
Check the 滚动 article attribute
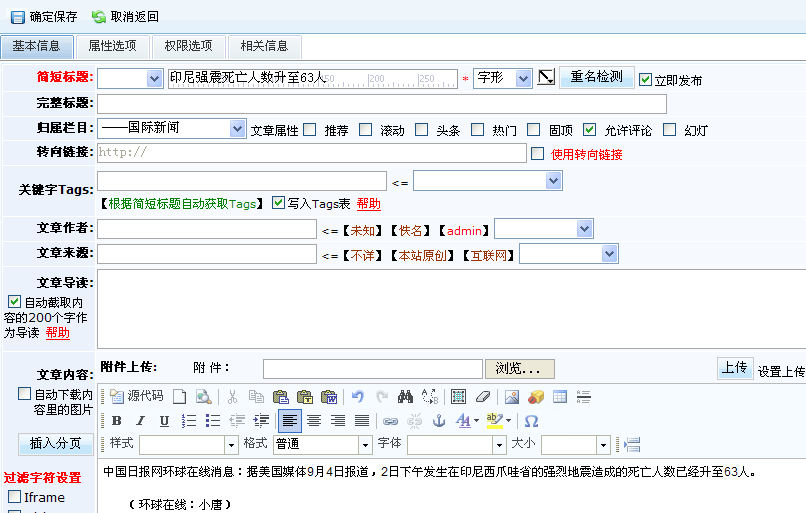pos(365,130)
